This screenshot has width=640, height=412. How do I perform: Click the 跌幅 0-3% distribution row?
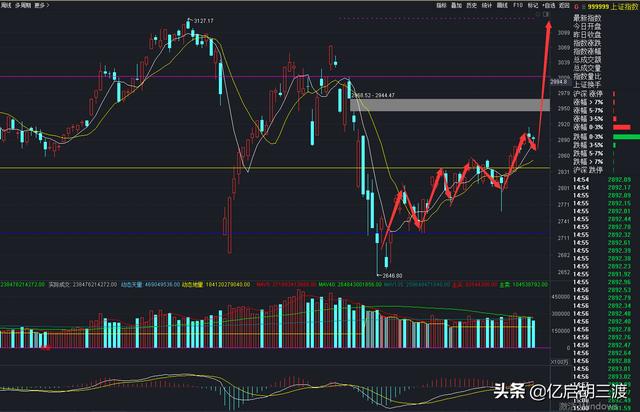tap(588, 136)
